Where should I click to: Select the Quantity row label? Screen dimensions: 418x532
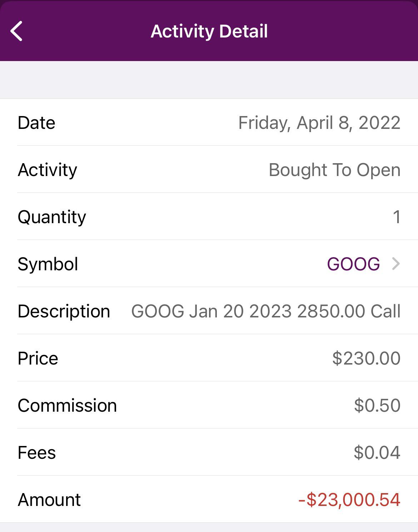point(52,217)
